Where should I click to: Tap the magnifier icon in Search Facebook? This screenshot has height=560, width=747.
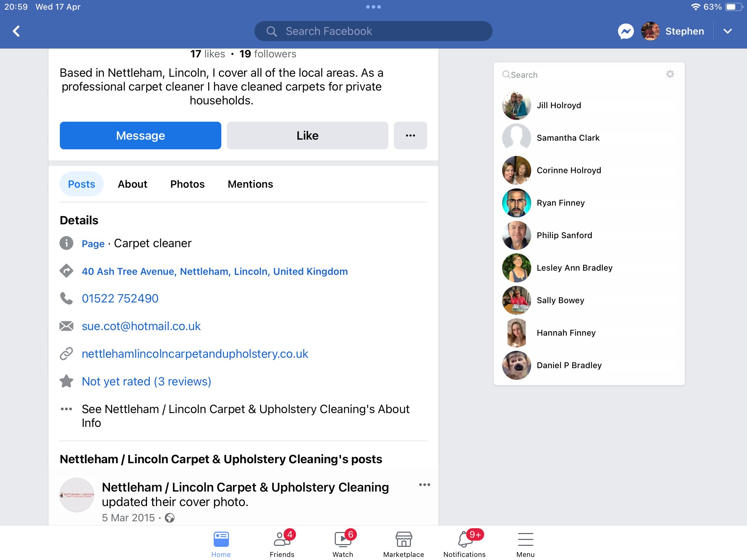click(272, 31)
